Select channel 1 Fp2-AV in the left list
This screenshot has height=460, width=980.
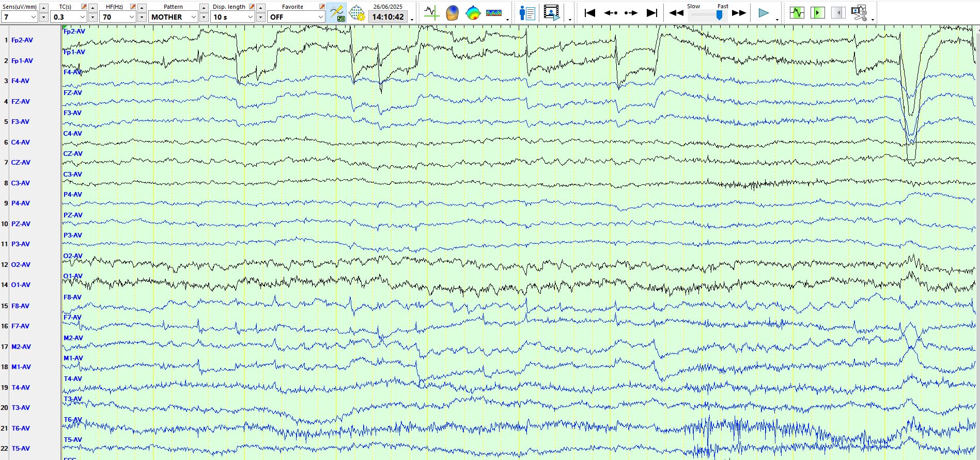coord(22,40)
